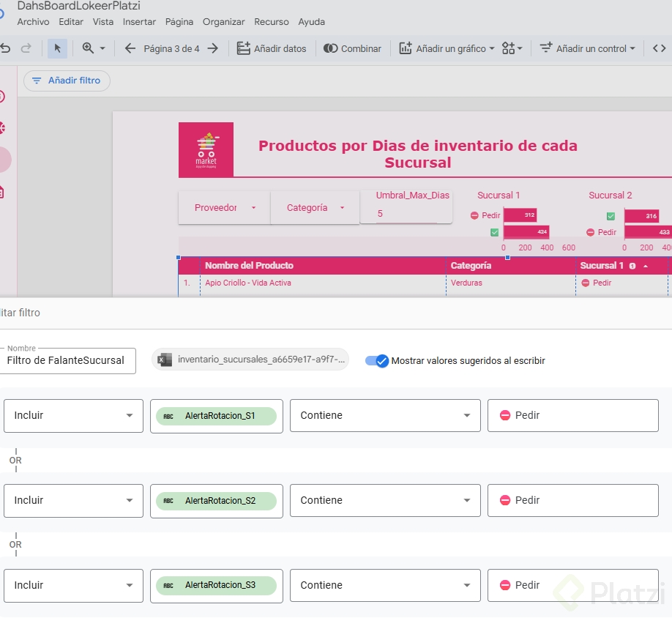Click the green check icon in Sucursal 2 chart
The height and width of the screenshot is (618, 672).
(x=611, y=216)
